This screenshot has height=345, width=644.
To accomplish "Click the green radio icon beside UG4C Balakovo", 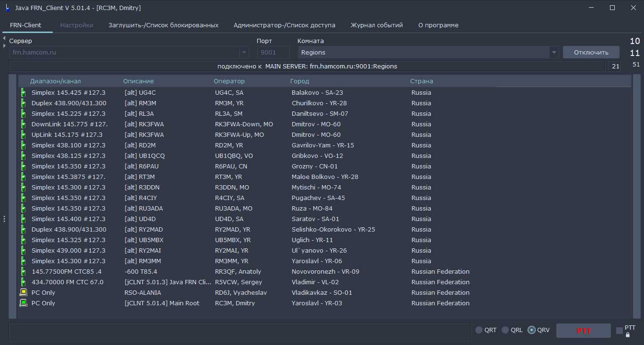I will click(23, 93).
